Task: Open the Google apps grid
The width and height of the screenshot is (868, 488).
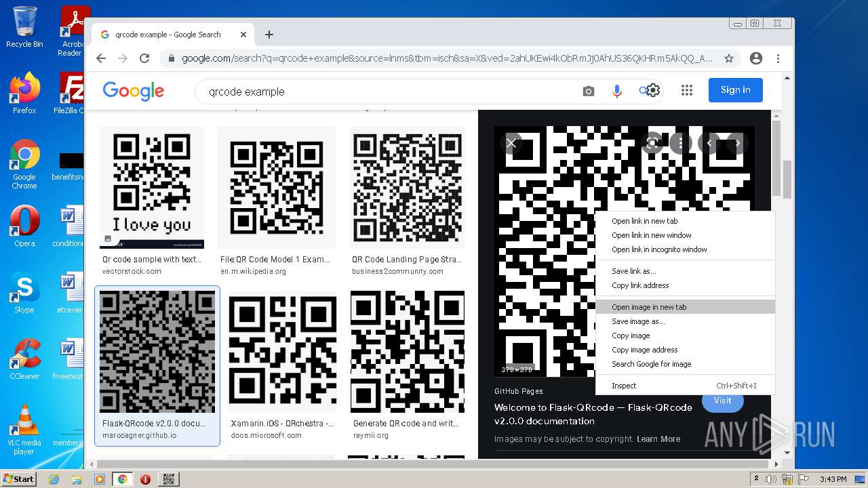Action: tap(687, 90)
